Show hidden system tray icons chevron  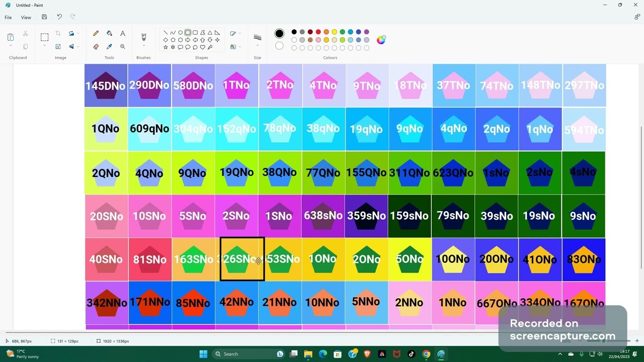point(560,354)
